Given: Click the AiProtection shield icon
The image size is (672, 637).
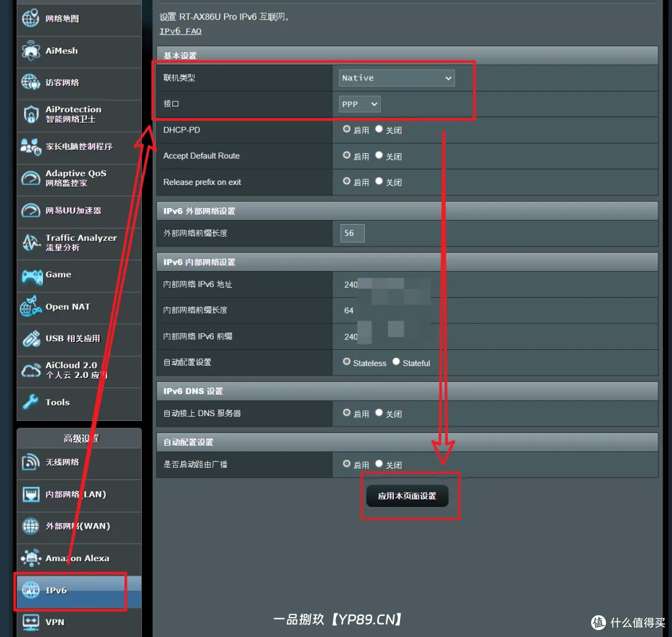Looking at the screenshot, I should (31, 115).
